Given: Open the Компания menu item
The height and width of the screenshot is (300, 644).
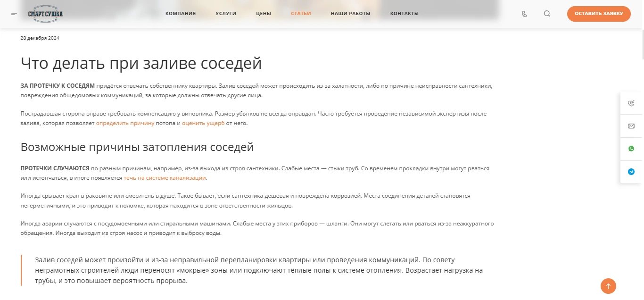Looking at the screenshot, I should [x=181, y=14].
